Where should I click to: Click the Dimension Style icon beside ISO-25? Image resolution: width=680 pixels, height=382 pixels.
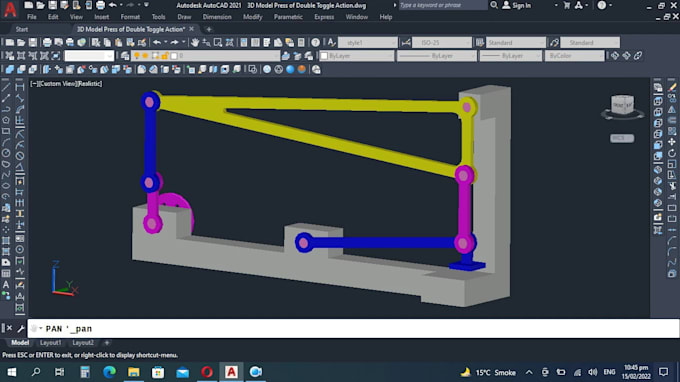click(x=405, y=42)
